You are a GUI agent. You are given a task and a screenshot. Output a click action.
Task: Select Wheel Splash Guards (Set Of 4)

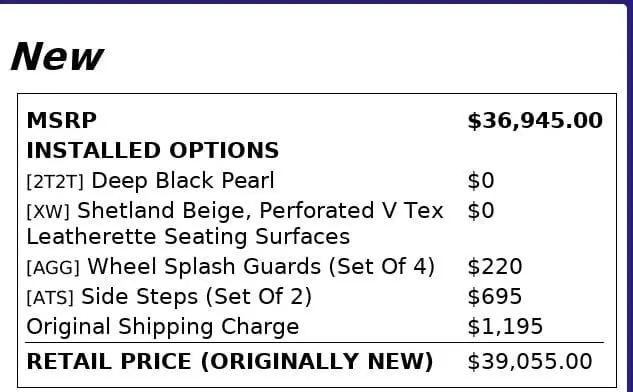(261, 267)
